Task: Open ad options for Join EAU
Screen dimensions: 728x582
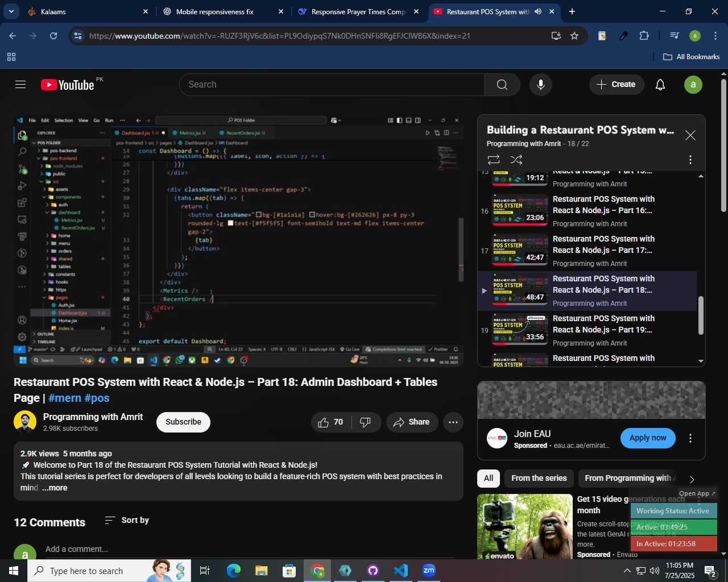Action: 690,438
